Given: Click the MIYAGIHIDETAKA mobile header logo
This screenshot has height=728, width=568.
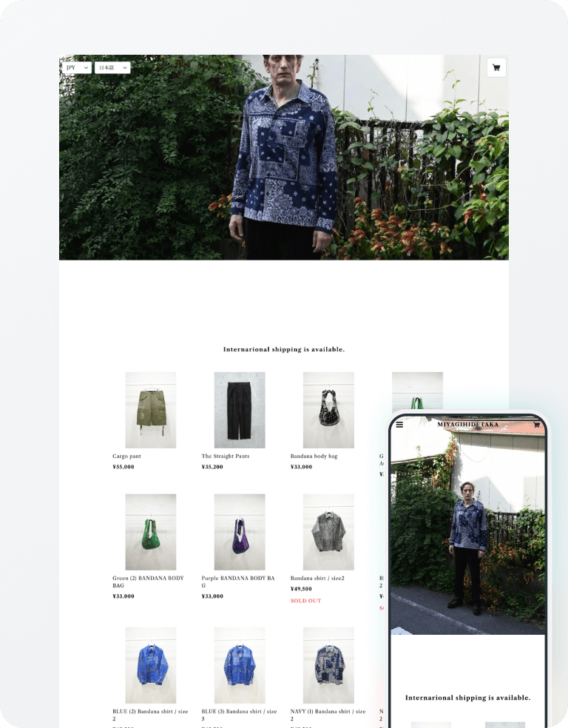Looking at the screenshot, I should pos(467,425).
